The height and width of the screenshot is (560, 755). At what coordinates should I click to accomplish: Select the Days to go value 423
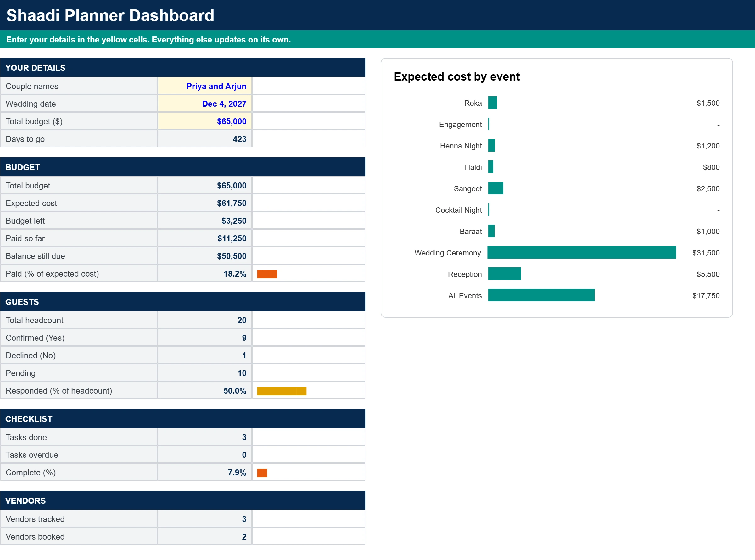click(x=205, y=139)
